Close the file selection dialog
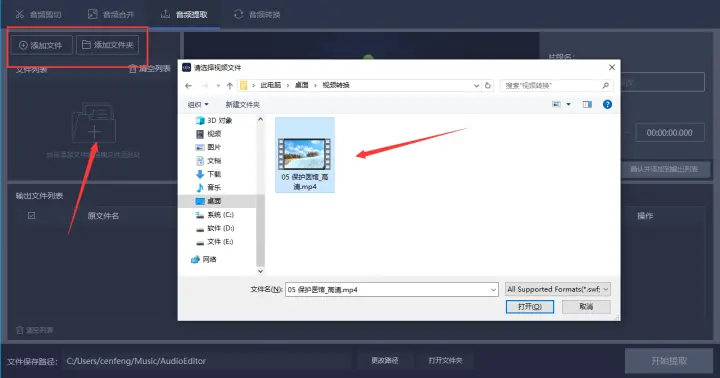720x378 pixels. (612, 68)
